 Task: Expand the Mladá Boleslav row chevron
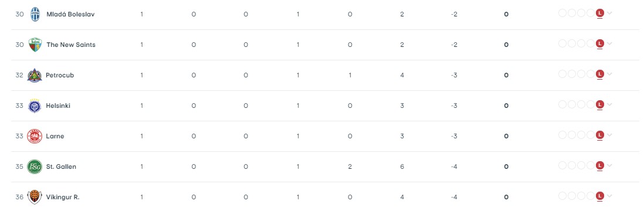coord(609,13)
